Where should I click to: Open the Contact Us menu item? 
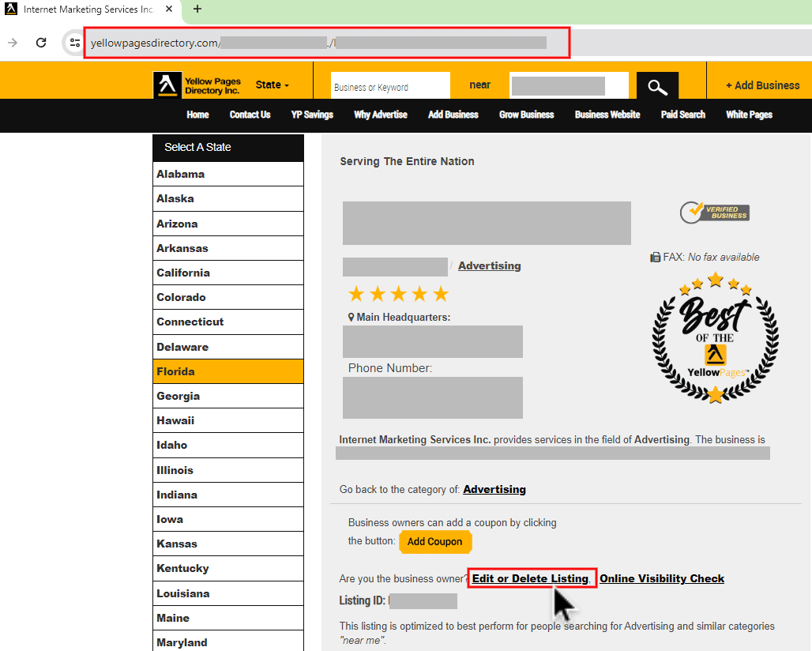[250, 115]
